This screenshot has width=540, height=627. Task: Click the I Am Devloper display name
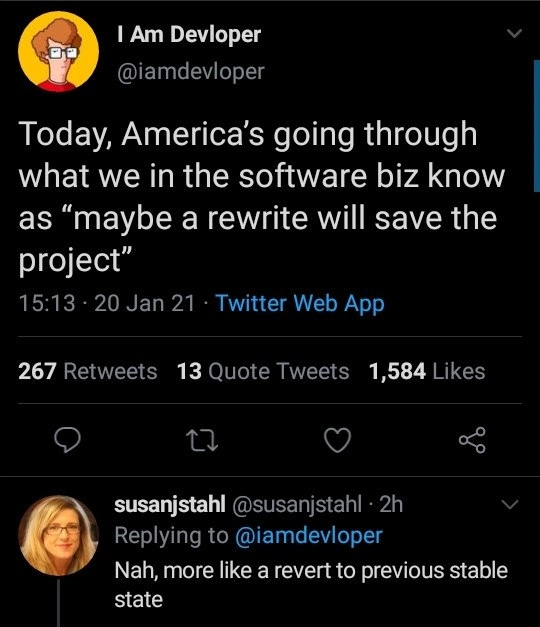pyautogui.click(x=189, y=34)
